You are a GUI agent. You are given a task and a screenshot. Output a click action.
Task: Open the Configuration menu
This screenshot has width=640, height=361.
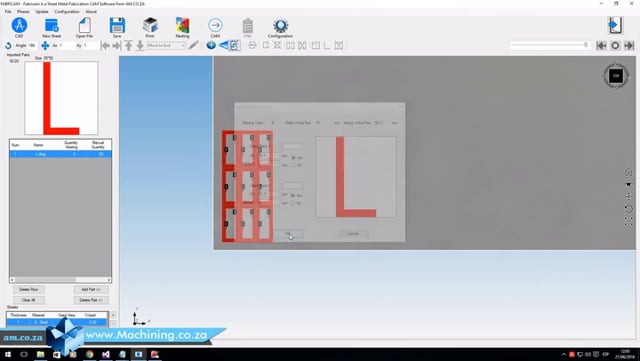pyautogui.click(x=67, y=11)
